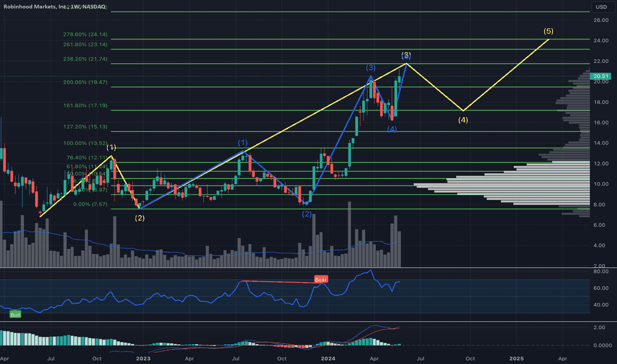Click 24.00 on the price axis
Screen dimensions: 617x364
pyautogui.click(x=601, y=40)
